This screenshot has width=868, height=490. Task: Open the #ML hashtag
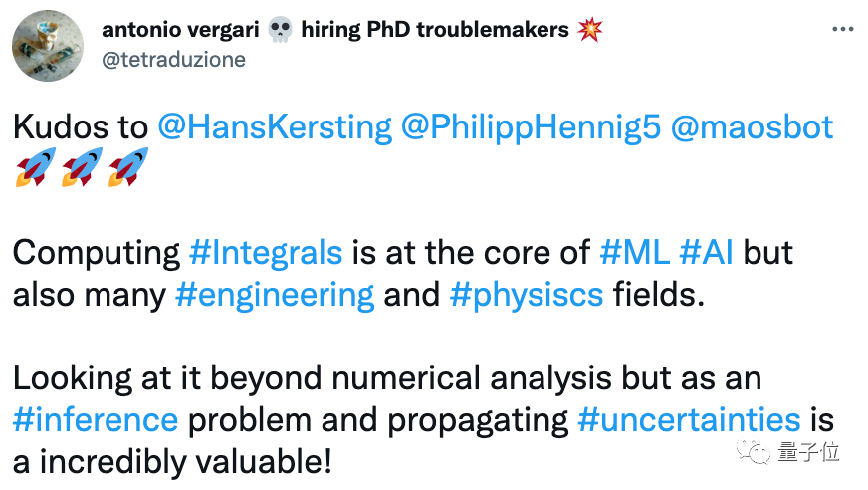click(x=633, y=253)
